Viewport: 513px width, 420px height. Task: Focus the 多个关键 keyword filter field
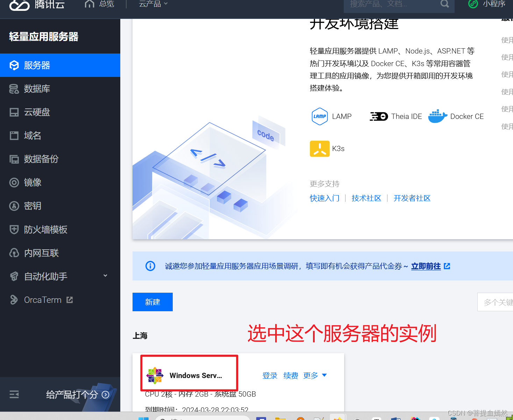click(x=495, y=302)
